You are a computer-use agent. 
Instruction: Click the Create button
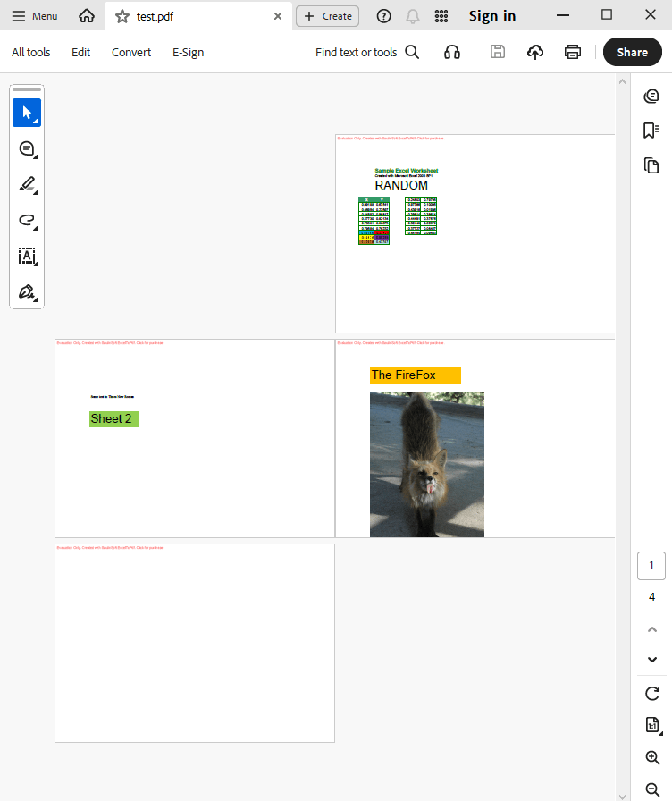click(327, 16)
